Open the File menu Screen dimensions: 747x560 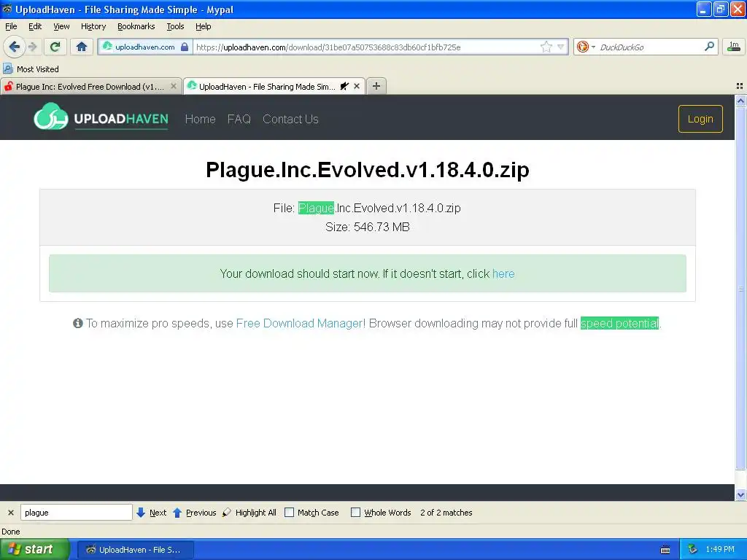point(11,26)
